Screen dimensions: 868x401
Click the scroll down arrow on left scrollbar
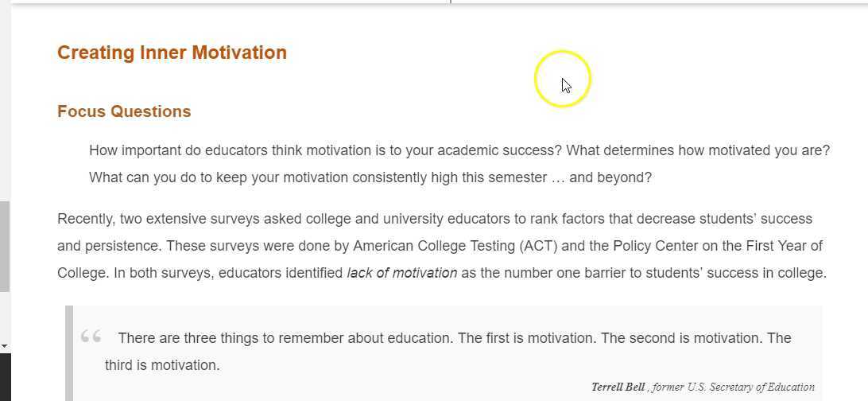(x=5, y=346)
